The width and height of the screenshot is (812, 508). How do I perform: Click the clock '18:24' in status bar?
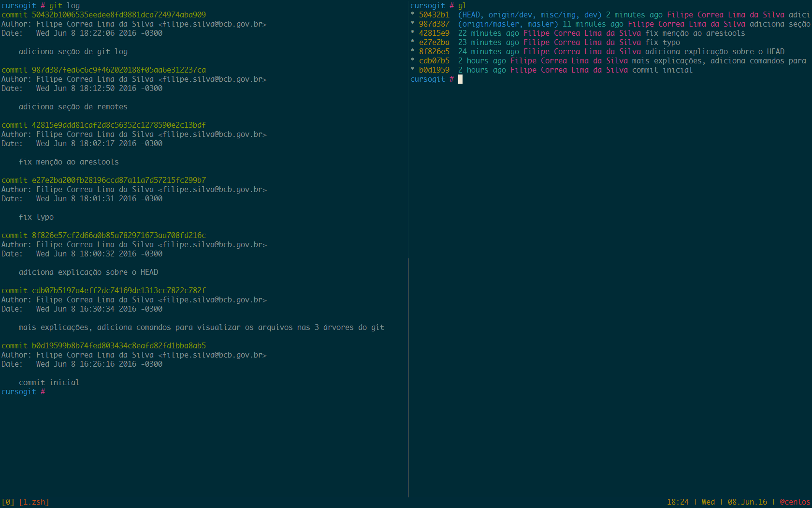[x=678, y=502]
